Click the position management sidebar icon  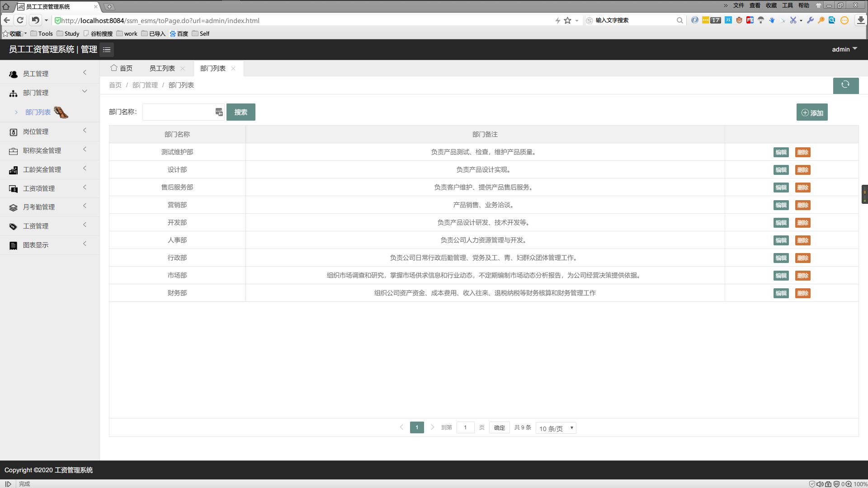(x=13, y=131)
